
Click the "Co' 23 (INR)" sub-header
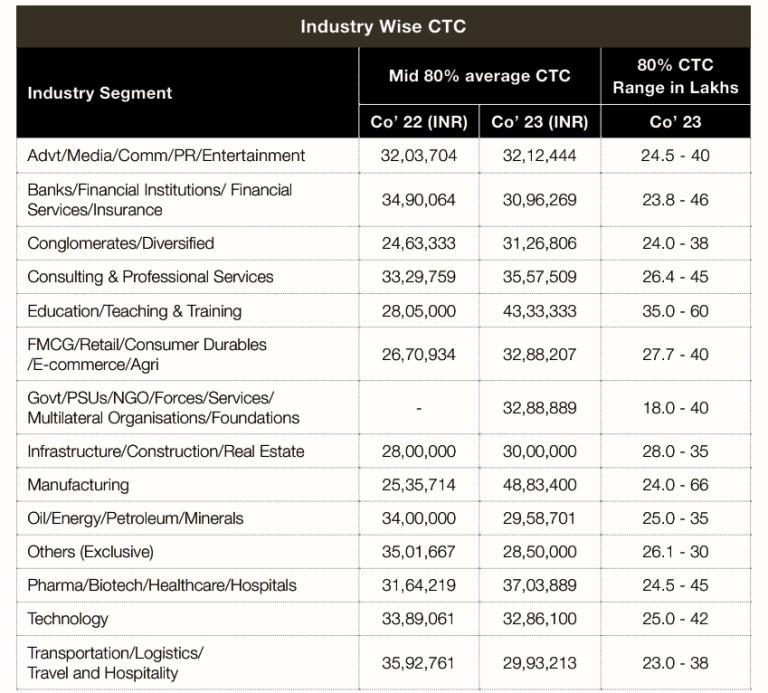click(539, 122)
